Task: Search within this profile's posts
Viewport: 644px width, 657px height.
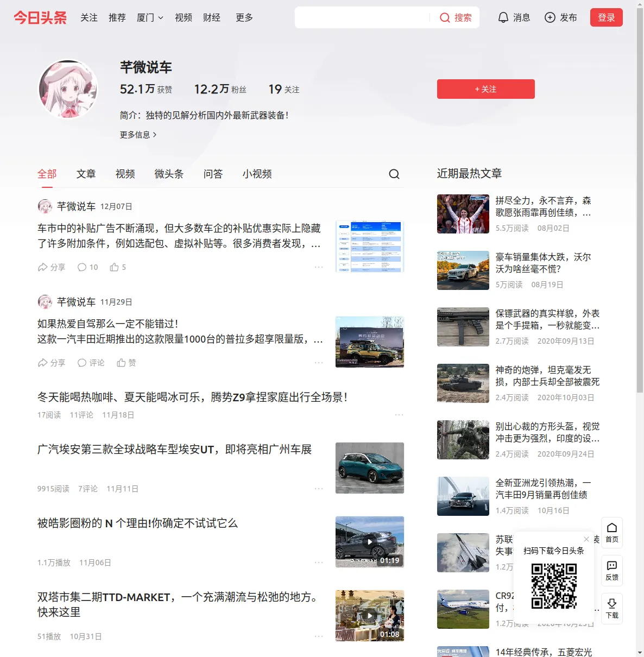Action: tap(394, 174)
